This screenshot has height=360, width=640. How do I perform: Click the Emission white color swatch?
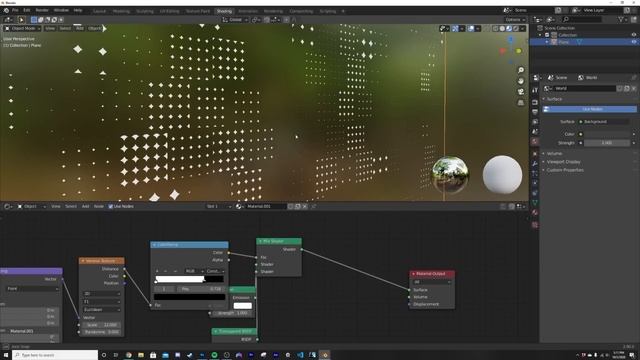pyautogui.click(x=242, y=305)
